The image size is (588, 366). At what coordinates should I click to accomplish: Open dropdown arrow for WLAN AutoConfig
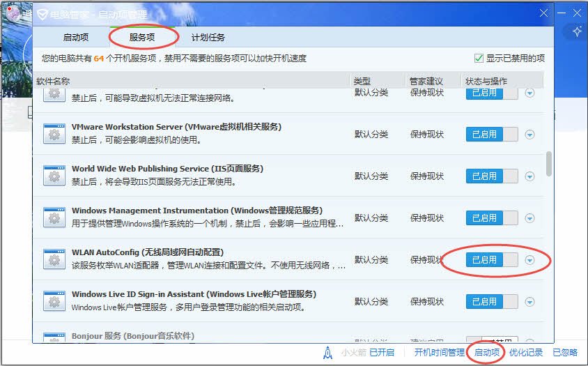click(529, 260)
